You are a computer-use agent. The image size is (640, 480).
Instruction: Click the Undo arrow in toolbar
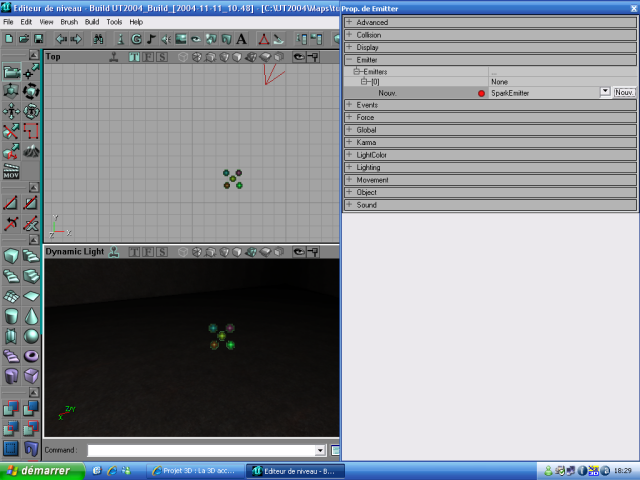point(60,39)
